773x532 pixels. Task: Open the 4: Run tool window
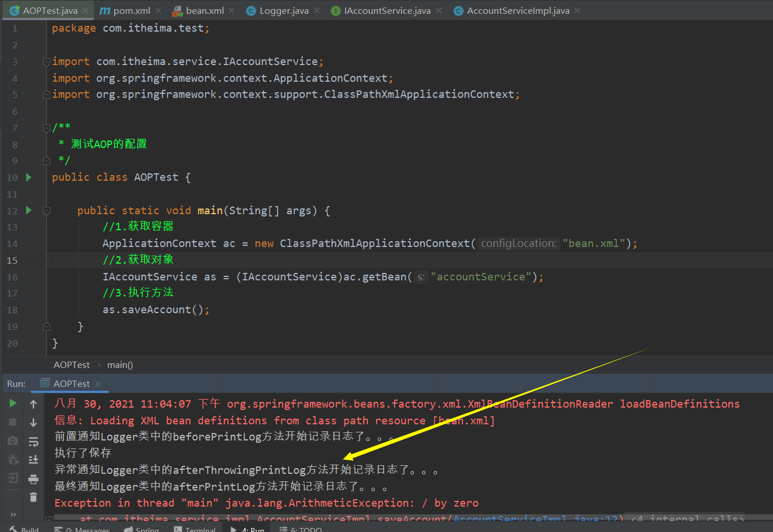(247, 529)
